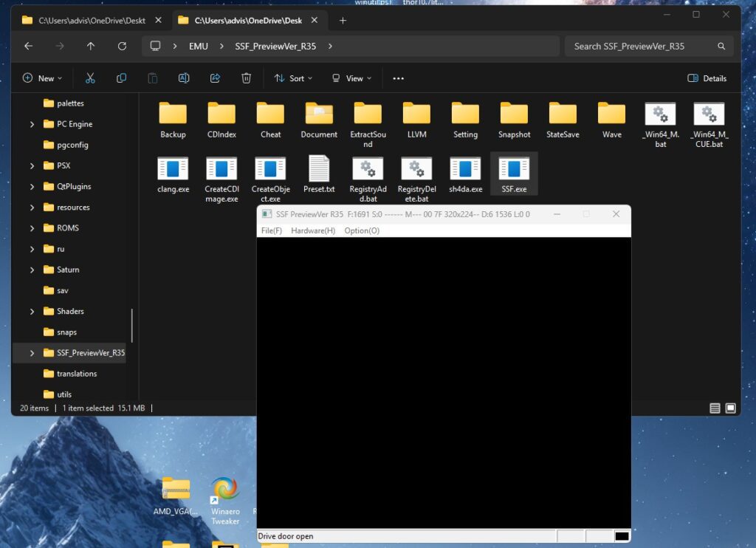
Task: Go back with the left arrow button
Action: coord(29,46)
